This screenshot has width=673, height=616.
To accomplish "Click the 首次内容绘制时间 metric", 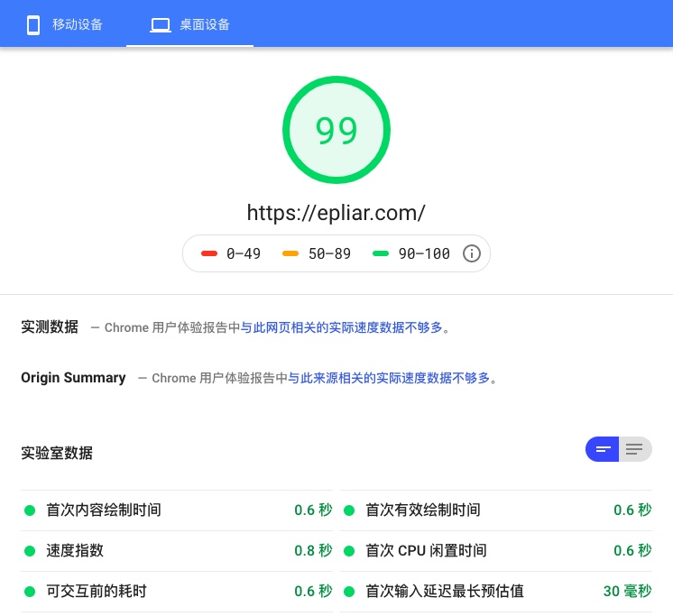I will pos(177,510).
